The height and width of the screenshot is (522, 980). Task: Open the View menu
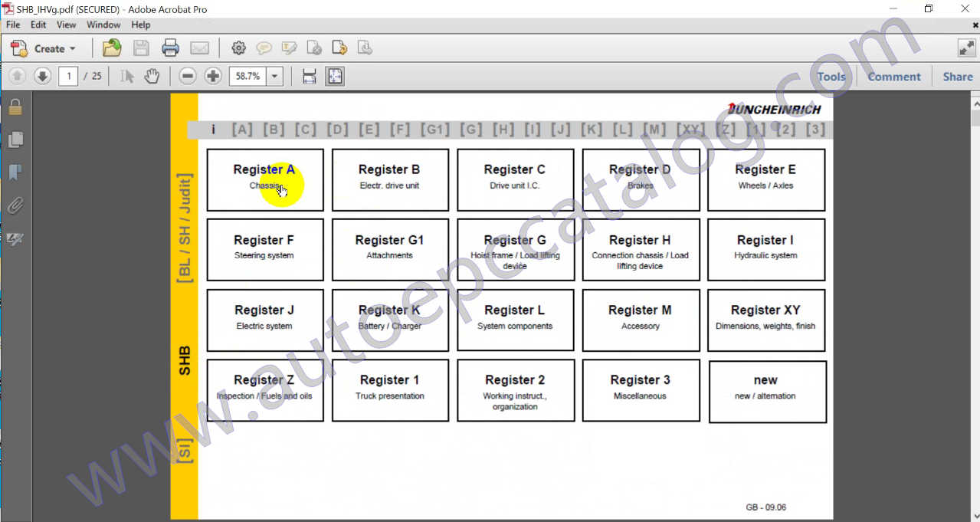point(66,25)
